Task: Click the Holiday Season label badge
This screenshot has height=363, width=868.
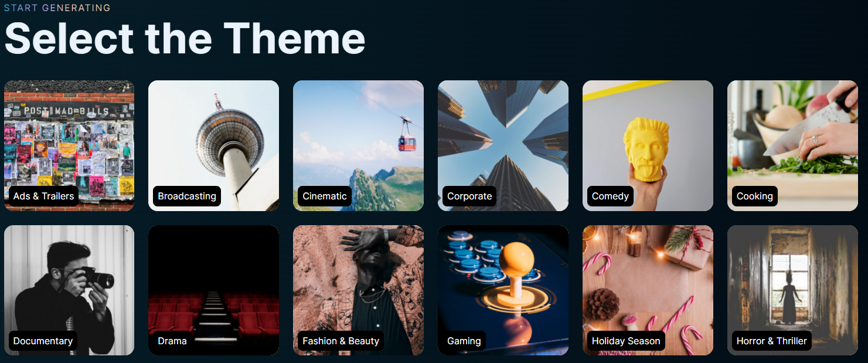Action: [x=626, y=341]
